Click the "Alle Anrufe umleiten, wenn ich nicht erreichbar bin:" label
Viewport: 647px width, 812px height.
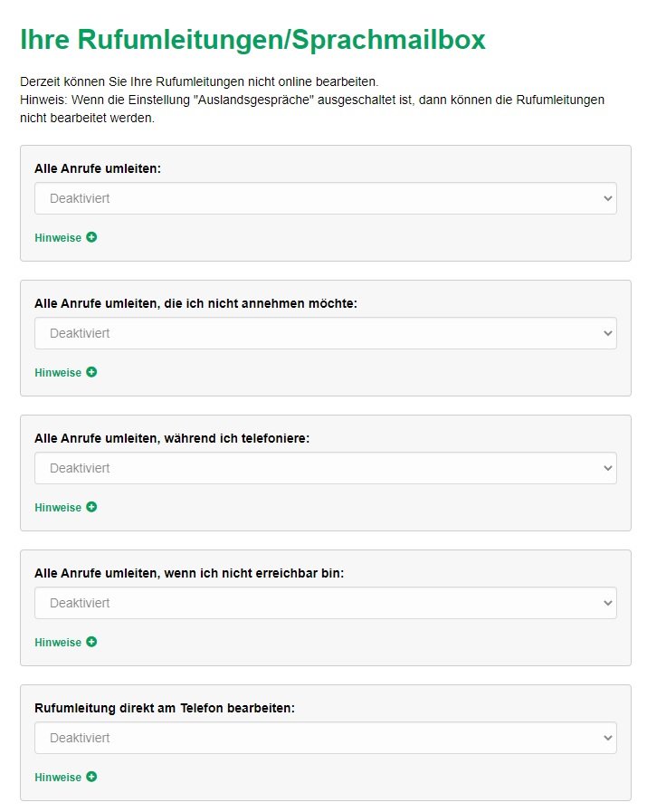pos(189,573)
